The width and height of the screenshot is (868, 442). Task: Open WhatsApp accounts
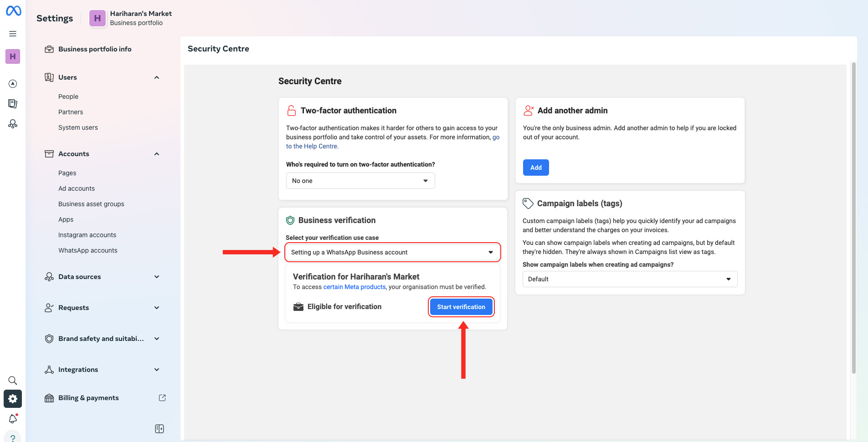88,250
